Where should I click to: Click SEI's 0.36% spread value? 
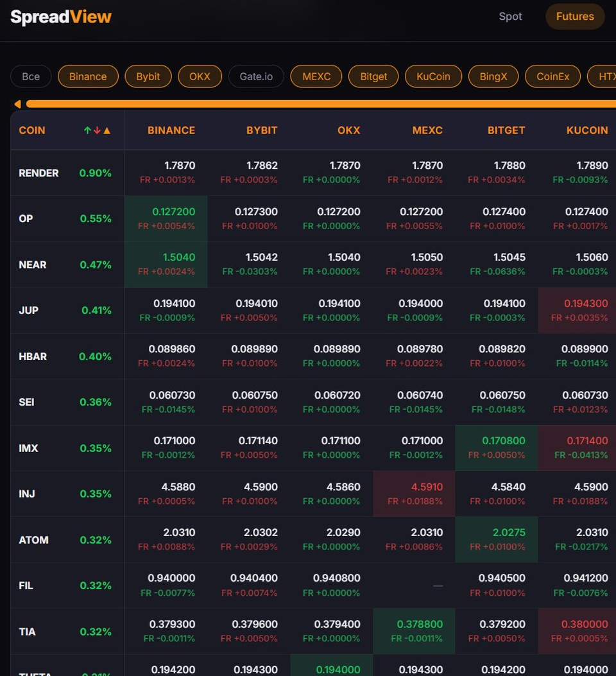click(x=96, y=403)
